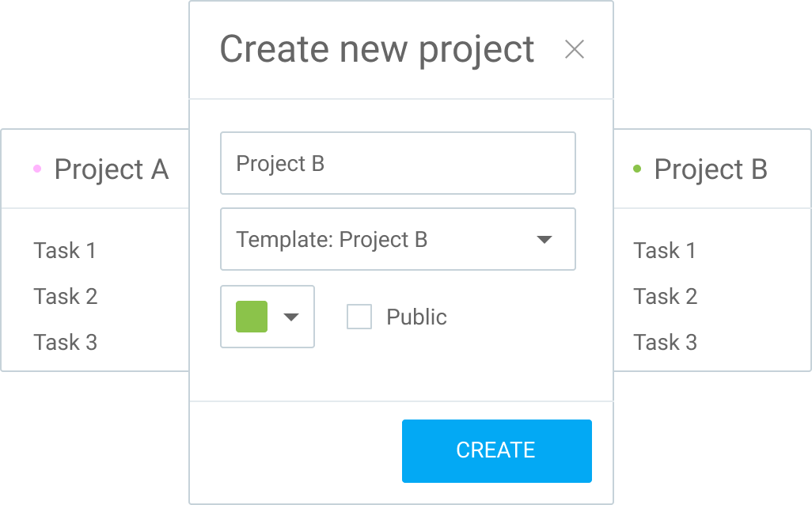
Task: Toggle project visibility to Public
Action: 359,317
